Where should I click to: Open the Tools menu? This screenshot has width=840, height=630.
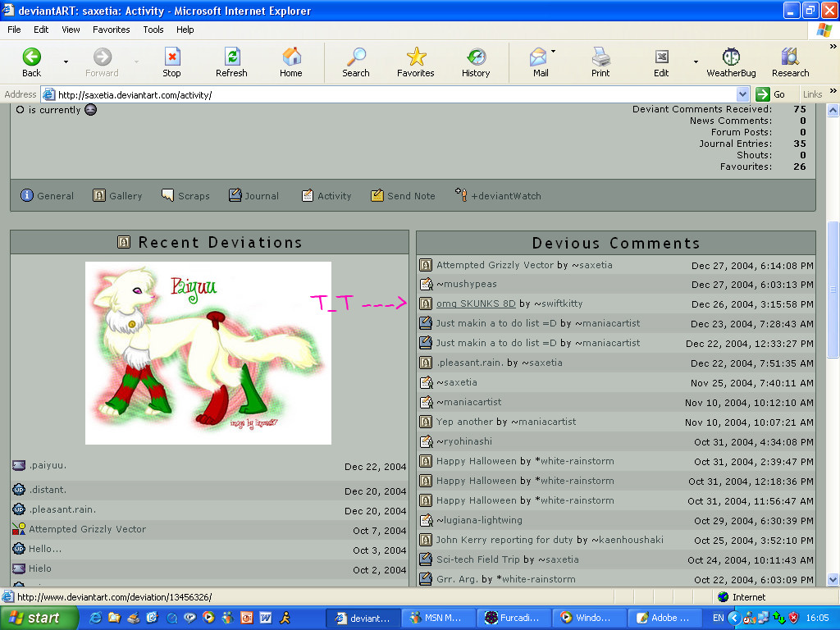pyautogui.click(x=153, y=30)
